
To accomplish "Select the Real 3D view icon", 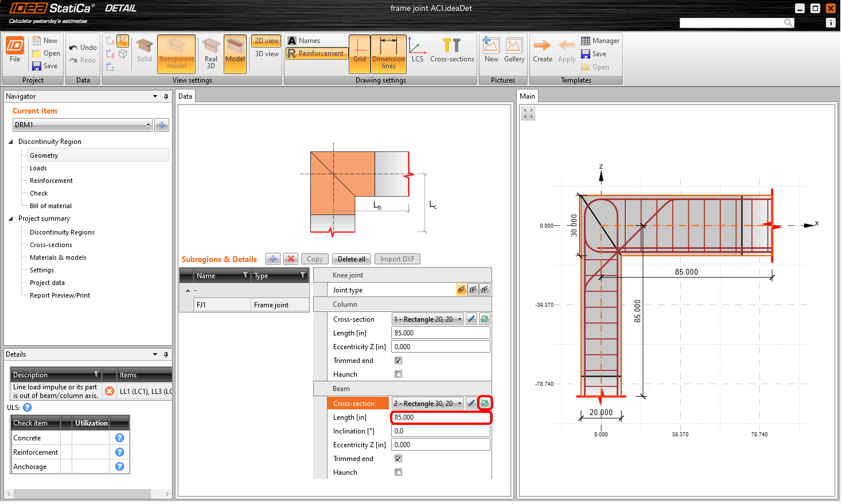I will [x=210, y=53].
